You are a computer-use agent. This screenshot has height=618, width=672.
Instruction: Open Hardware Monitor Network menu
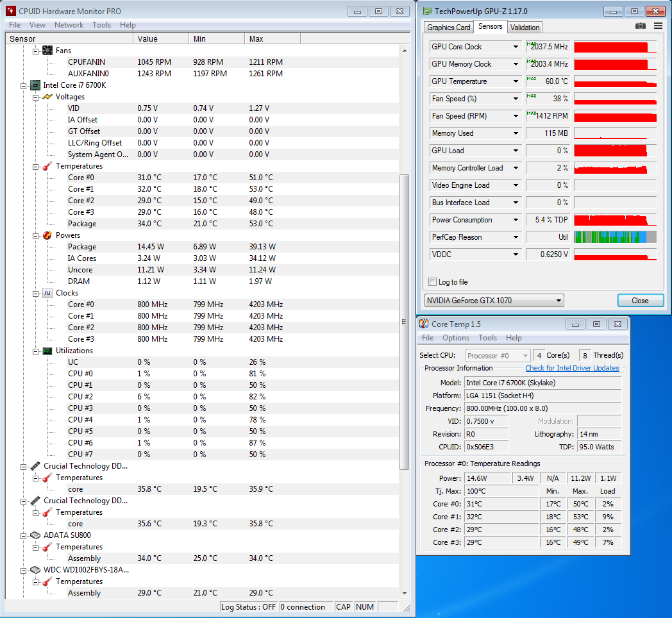[x=69, y=25]
